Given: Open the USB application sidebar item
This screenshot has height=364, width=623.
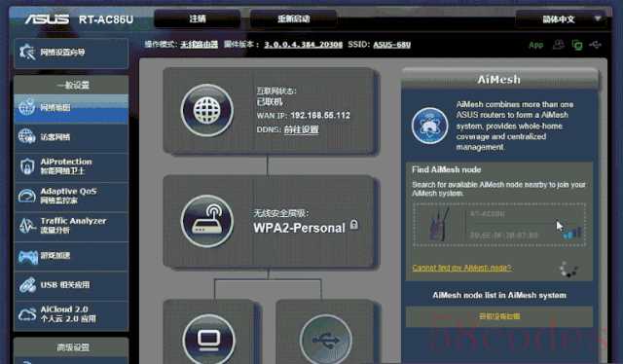Looking at the screenshot, I should [x=71, y=285].
